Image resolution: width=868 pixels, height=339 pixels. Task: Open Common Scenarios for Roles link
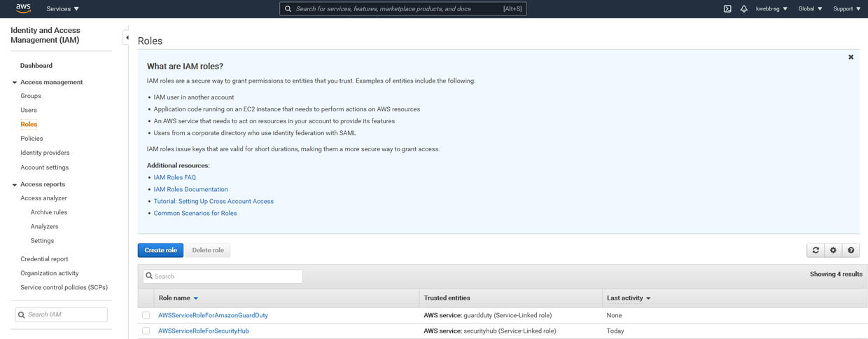tap(195, 213)
